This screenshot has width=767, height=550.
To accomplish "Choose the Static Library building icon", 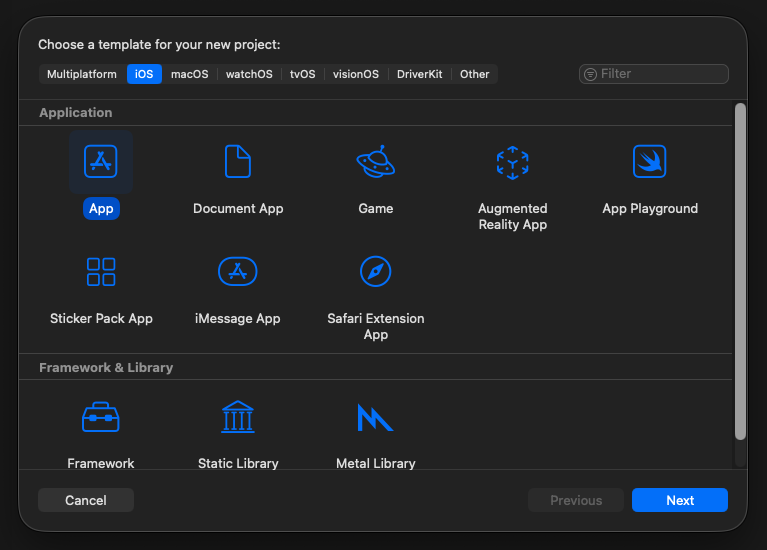I will point(238,417).
